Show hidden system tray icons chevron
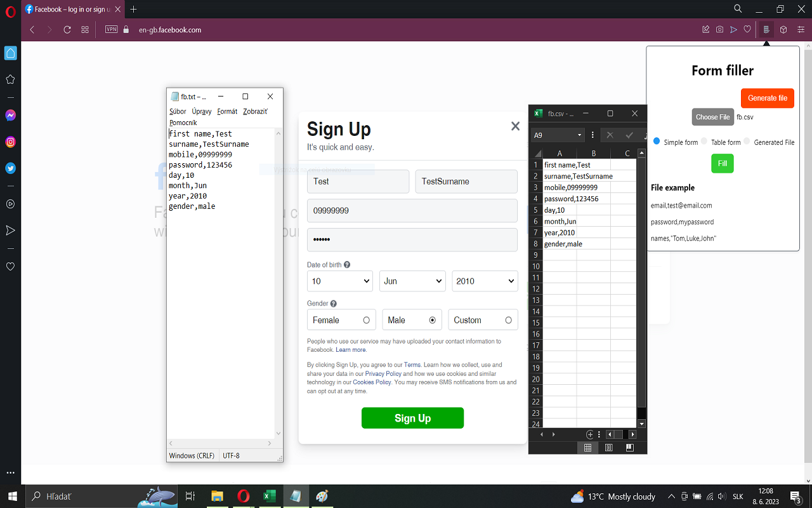812x508 pixels. [671, 496]
